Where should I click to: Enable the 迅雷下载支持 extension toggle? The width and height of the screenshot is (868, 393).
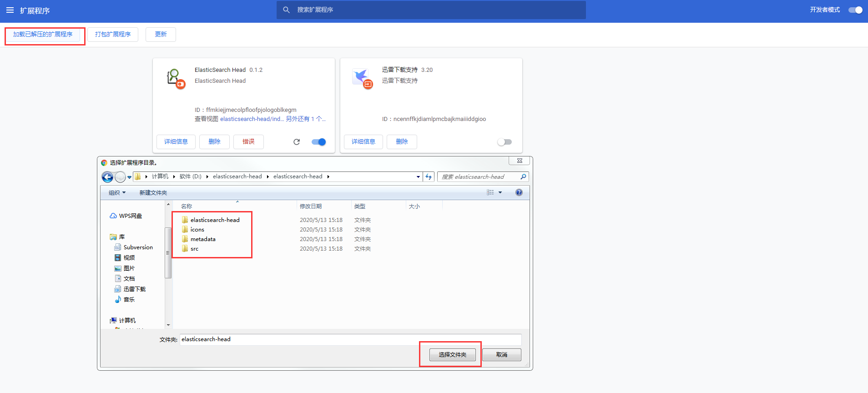pyautogui.click(x=505, y=142)
